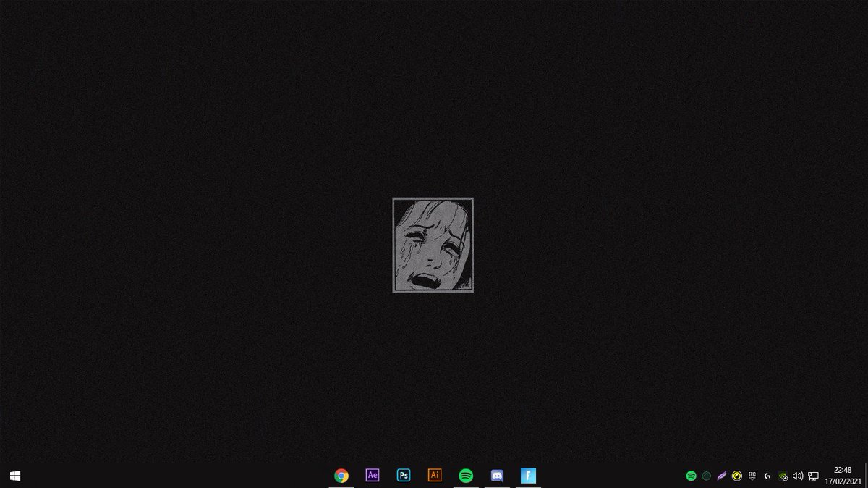Open Adobe Photoshop from the taskbar
The height and width of the screenshot is (488, 868).
coord(404,476)
